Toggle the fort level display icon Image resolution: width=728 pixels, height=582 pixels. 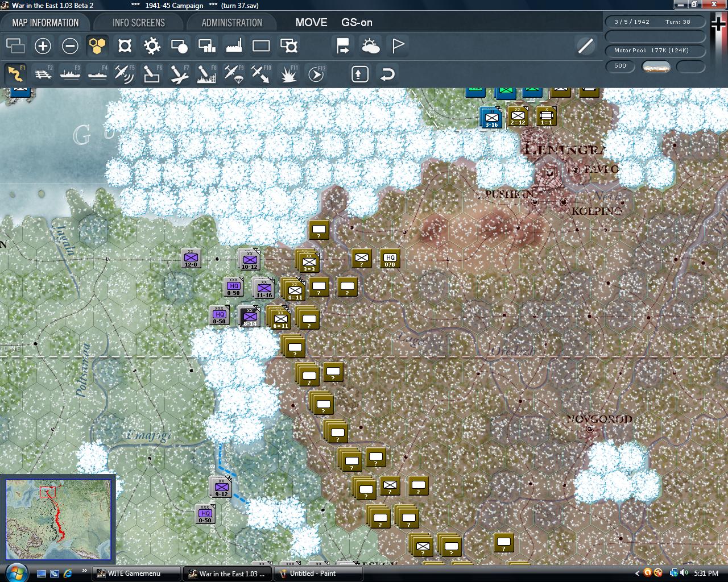[125, 45]
